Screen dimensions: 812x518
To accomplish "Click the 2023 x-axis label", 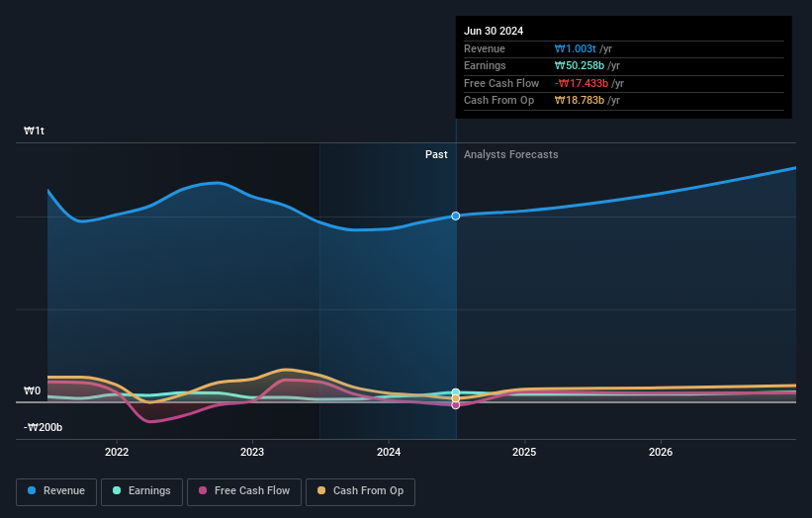I will [252, 452].
